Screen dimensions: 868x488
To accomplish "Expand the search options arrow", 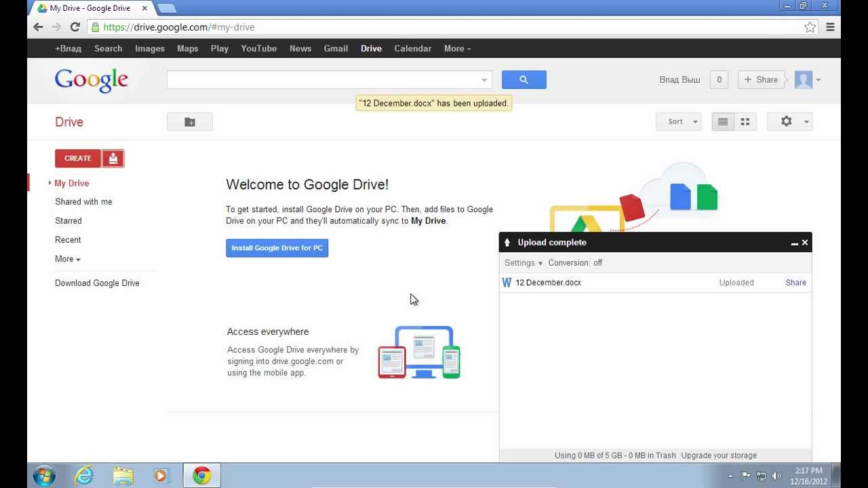I will [x=484, y=80].
